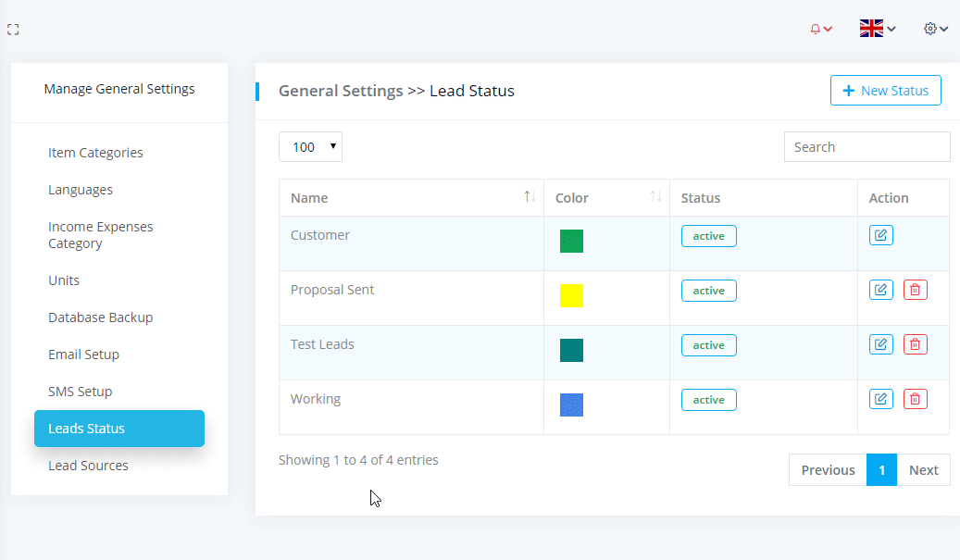The width and height of the screenshot is (960, 560).
Task: Go to Next page of entries
Action: 923,470
